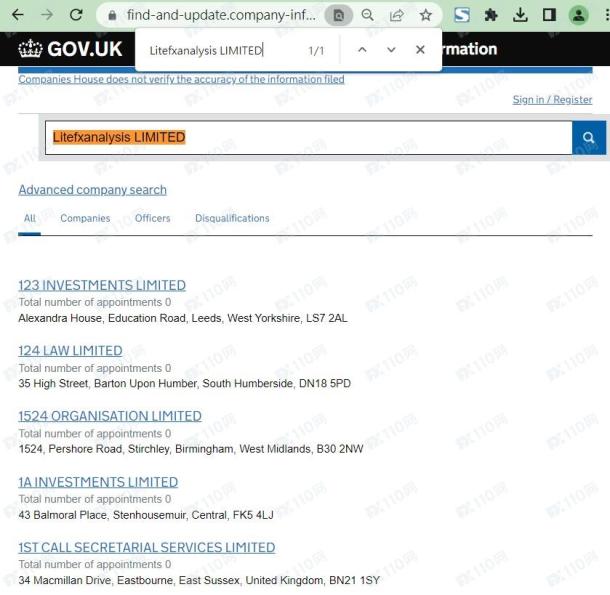The height and width of the screenshot is (595, 610).
Task: Reload the current page
Action: click(76, 15)
